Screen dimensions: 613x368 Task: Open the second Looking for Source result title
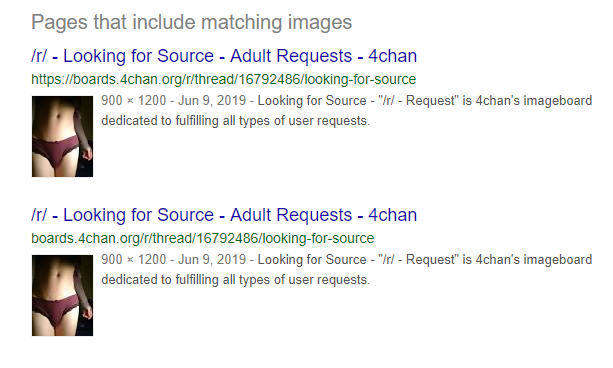pos(224,215)
